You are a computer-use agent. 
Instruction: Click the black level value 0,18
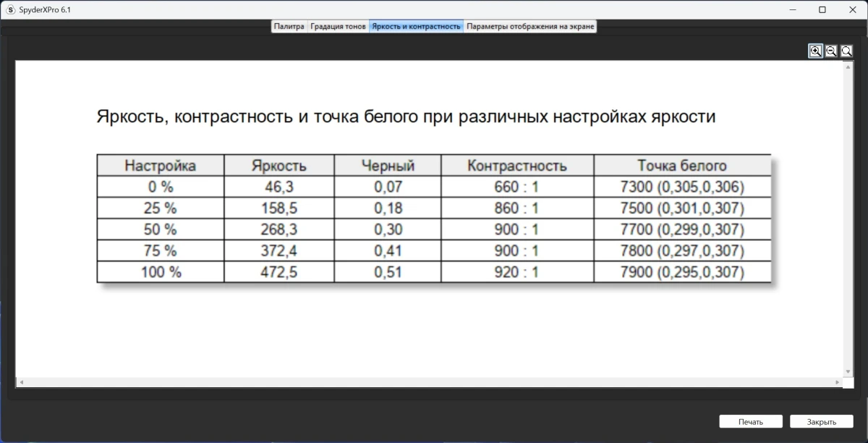(x=388, y=208)
